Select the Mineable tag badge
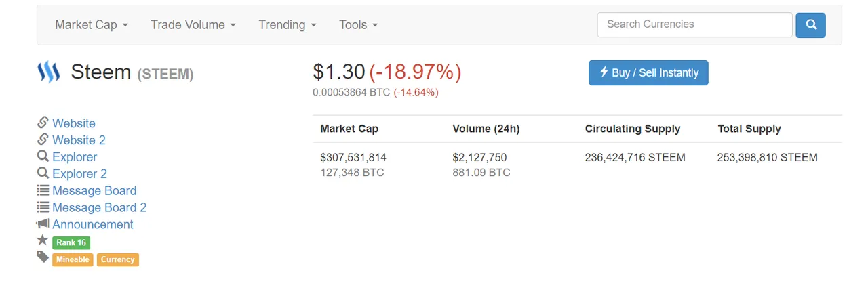 point(73,259)
